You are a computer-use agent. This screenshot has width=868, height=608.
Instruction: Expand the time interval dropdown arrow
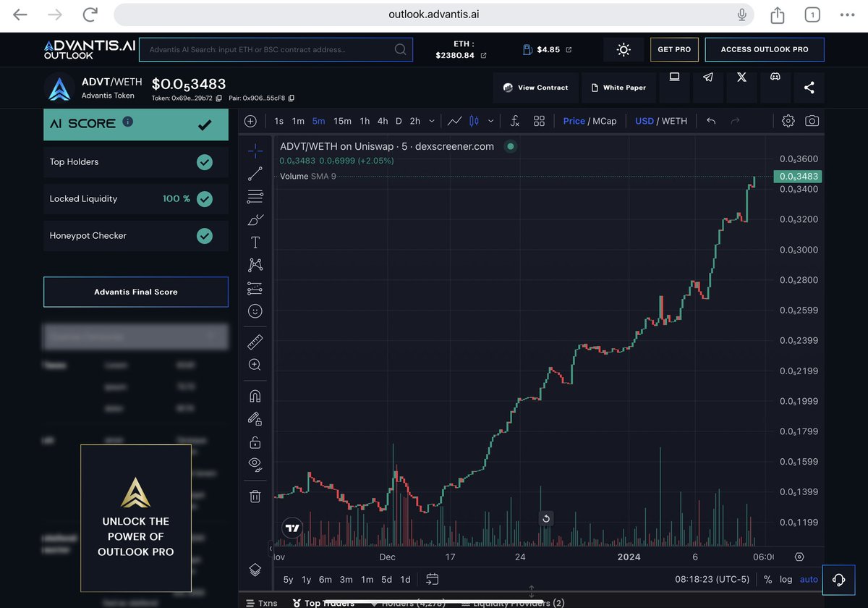[x=432, y=121]
